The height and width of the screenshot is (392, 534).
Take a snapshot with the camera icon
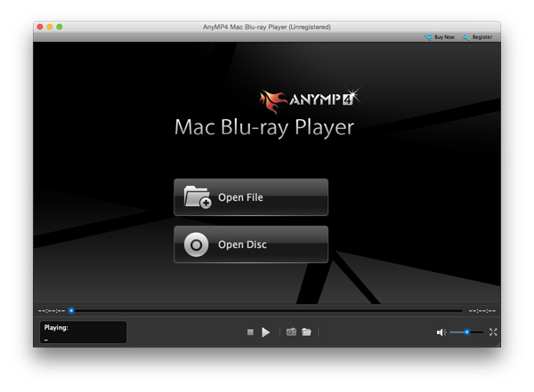click(x=291, y=332)
